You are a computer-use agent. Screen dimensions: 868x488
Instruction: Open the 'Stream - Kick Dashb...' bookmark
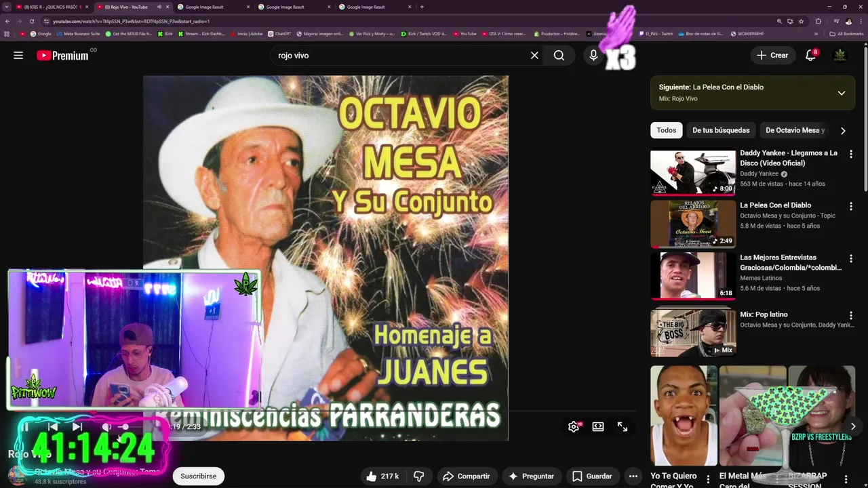click(201, 33)
